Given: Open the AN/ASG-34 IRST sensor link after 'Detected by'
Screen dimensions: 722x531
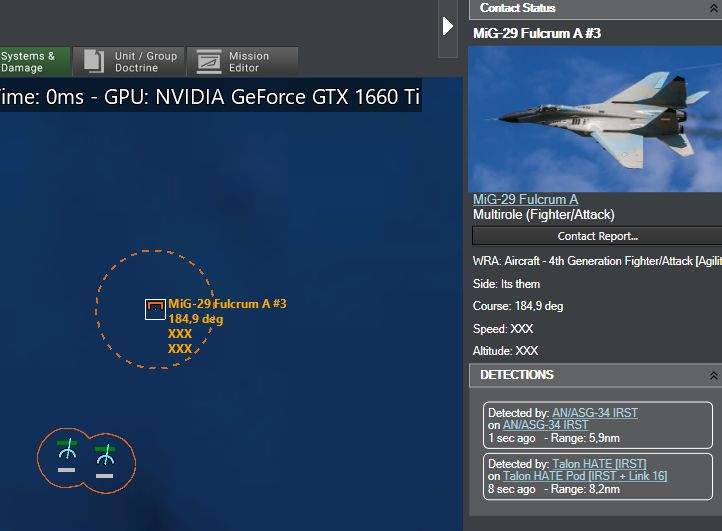Looking at the screenshot, I should click(595, 413).
